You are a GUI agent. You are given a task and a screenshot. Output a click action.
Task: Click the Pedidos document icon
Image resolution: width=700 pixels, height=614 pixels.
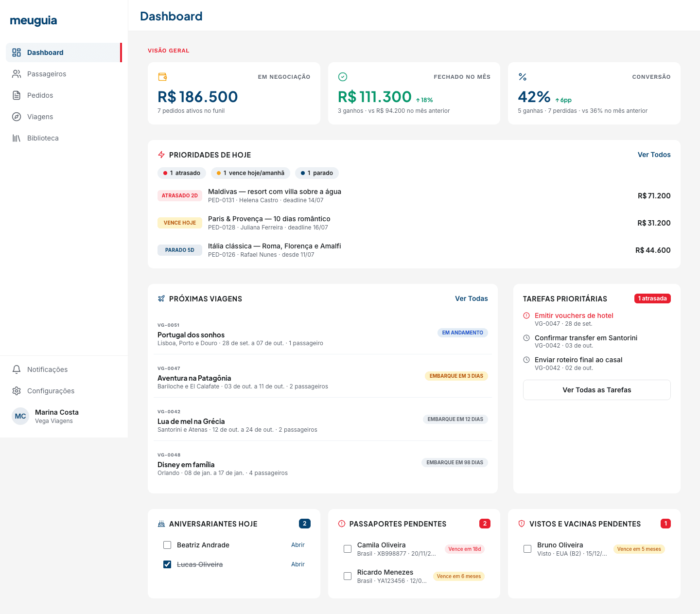pos(17,95)
